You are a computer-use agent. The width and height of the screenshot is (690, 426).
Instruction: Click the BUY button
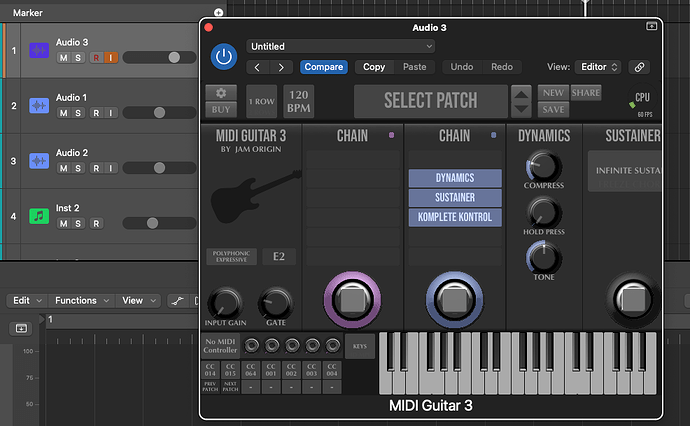(221, 110)
